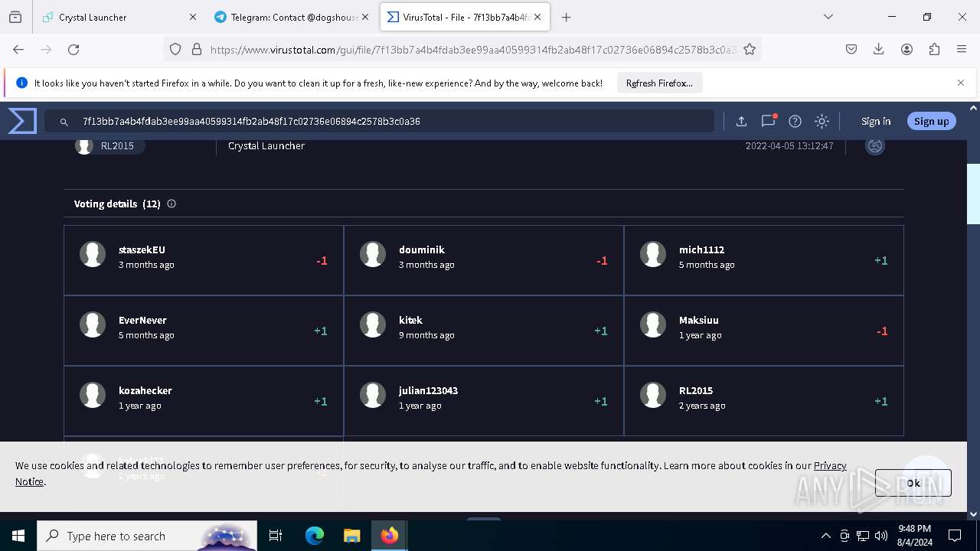Click Maksiuu's avatar
Image resolution: width=980 pixels, height=551 pixels.
click(x=653, y=324)
